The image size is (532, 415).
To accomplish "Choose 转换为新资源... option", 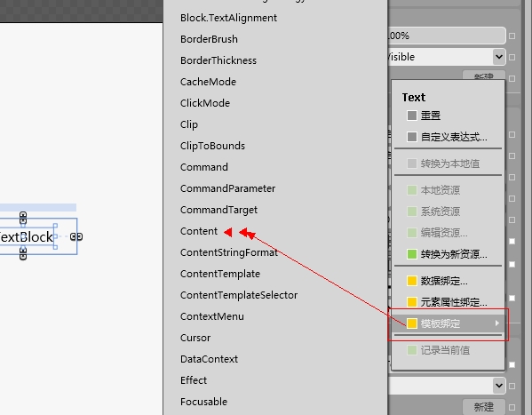I will pos(454,254).
